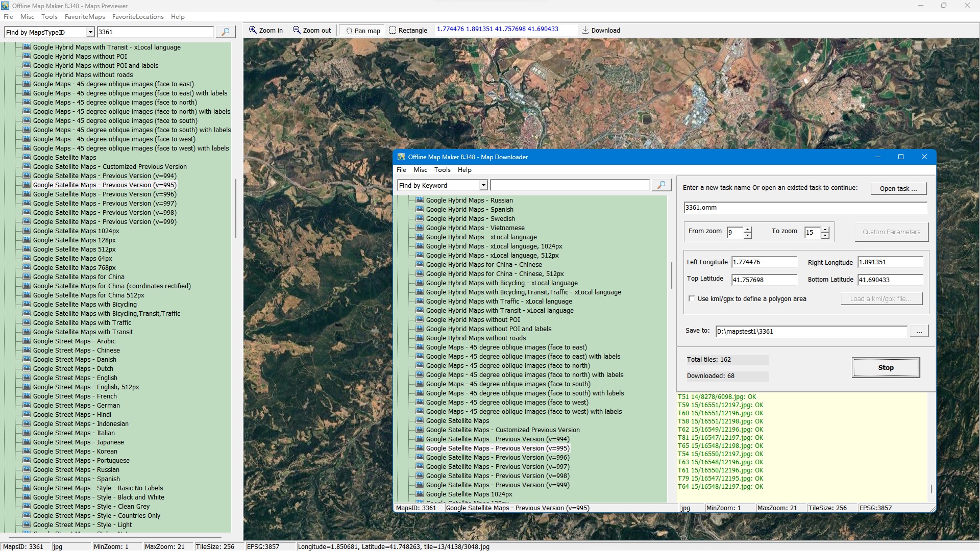
Task: Select the Rectangle selection tool
Action: 408,31
